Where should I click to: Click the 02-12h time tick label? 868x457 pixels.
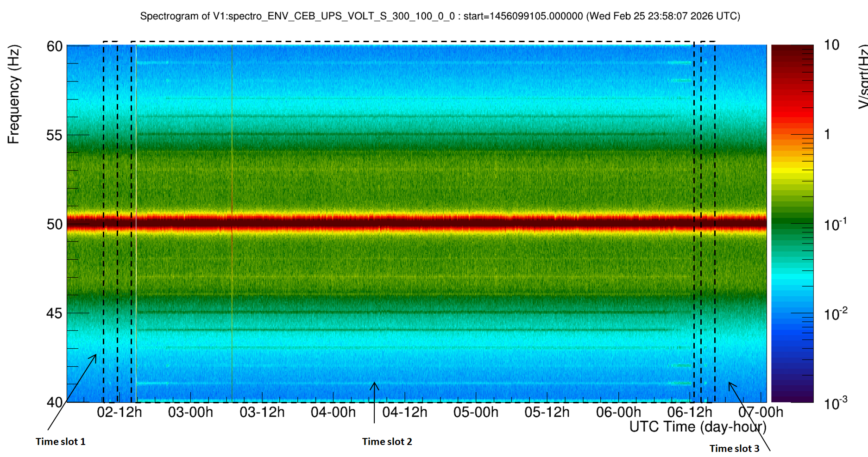(119, 412)
